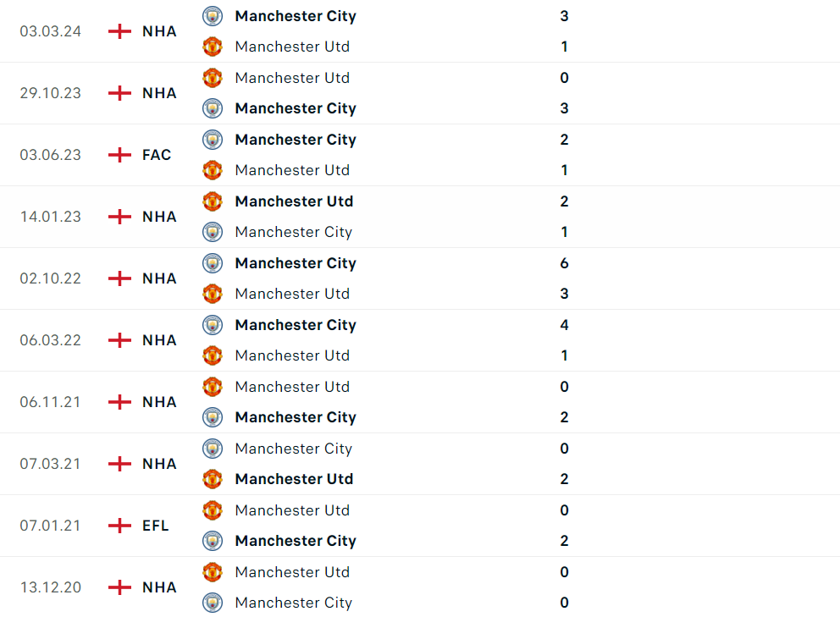Viewport: 840px width, 617px height.
Task: Click Manchester City crest in 13.12.20 match
Action: 213,603
